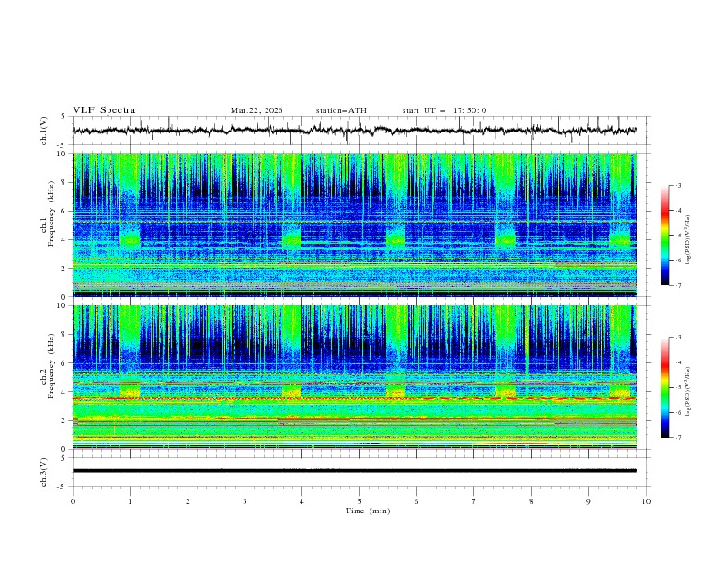
Task: Click time axis tick label "1"
Action: [x=130, y=501]
